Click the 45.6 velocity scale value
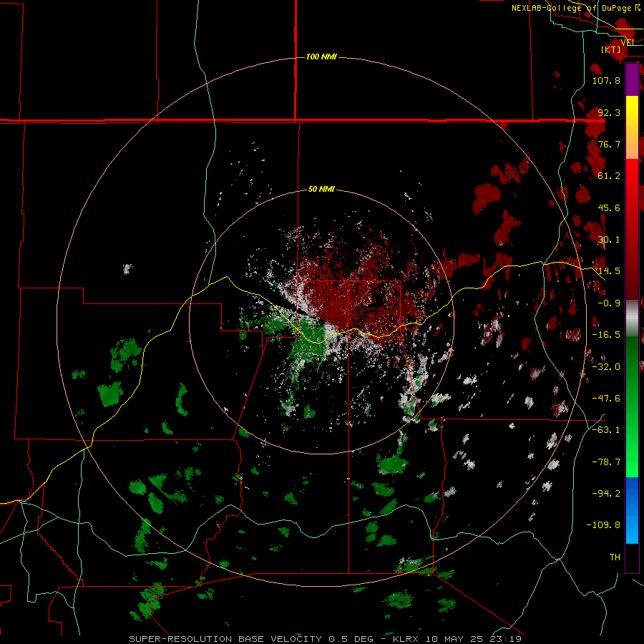Screen dimensions: 644x644 point(609,208)
